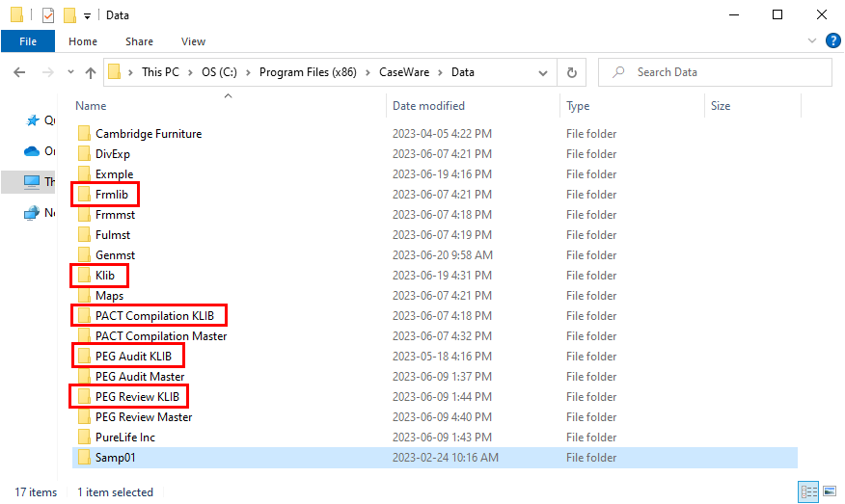Click OS (C:) in the breadcrumb path
Image resolution: width=845 pixels, height=504 pixels.
pos(219,72)
